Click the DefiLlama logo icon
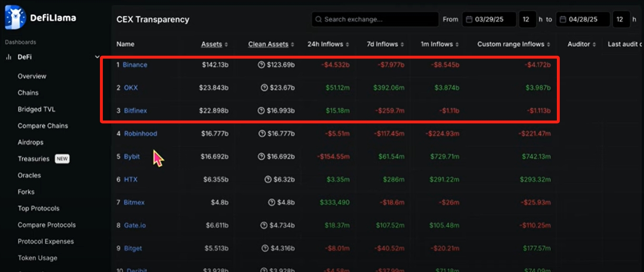Image resolution: width=644 pixels, height=272 pixels. click(x=15, y=18)
